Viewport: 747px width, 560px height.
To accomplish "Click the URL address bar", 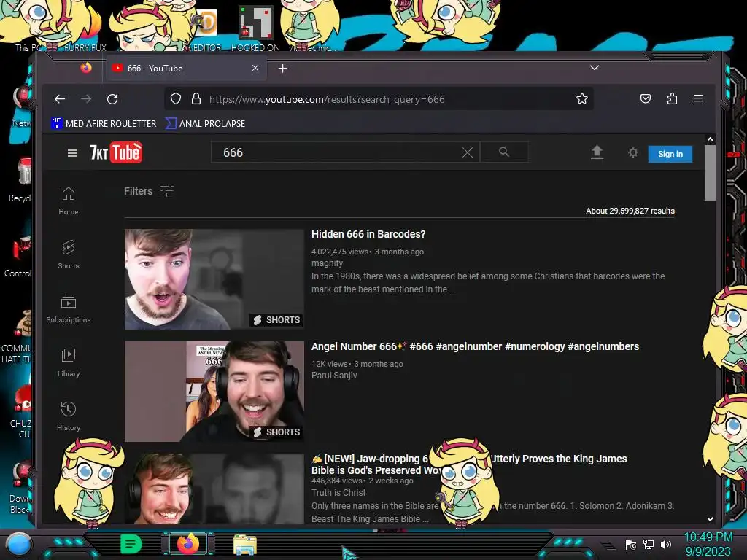I will 379,99.
